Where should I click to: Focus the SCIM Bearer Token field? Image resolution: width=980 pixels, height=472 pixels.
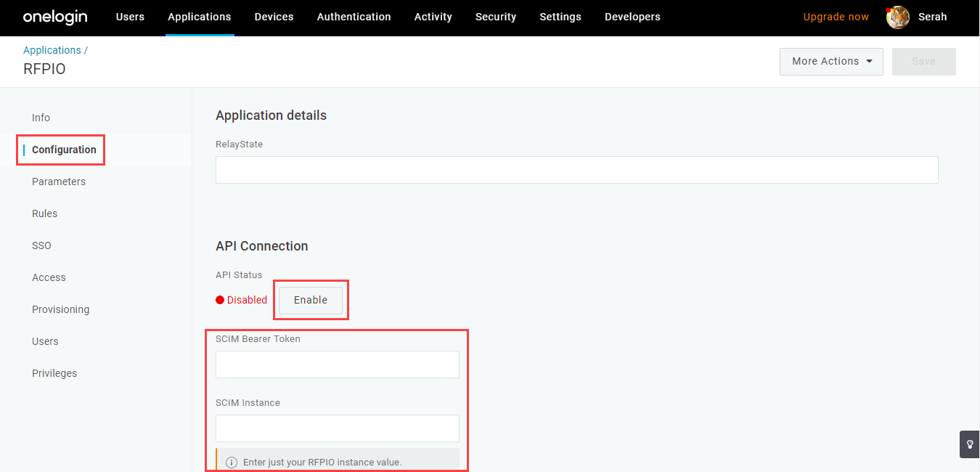tap(338, 365)
